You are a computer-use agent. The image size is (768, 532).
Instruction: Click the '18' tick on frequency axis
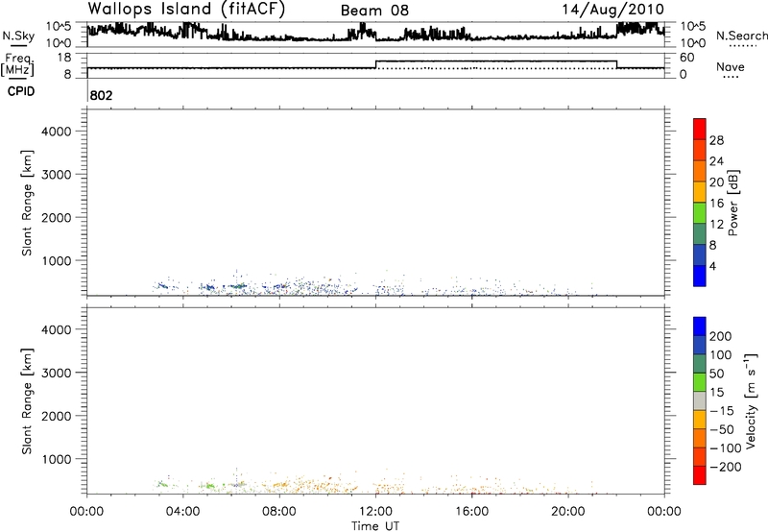63,58
